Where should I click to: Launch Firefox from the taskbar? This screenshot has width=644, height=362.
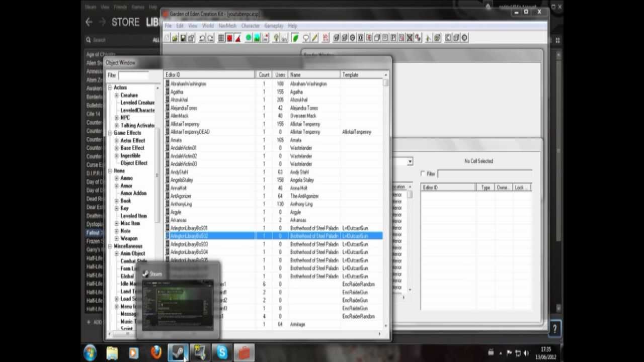pyautogui.click(x=156, y=352)
